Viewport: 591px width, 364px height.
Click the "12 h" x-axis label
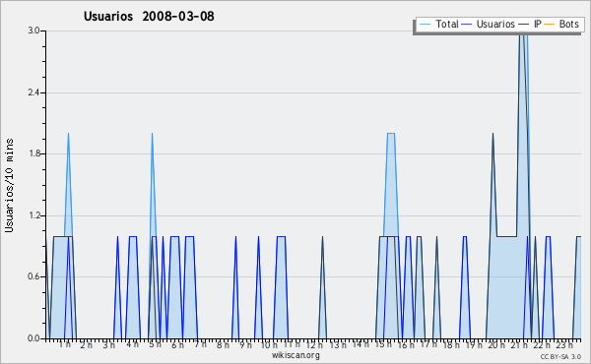[314, 344]
